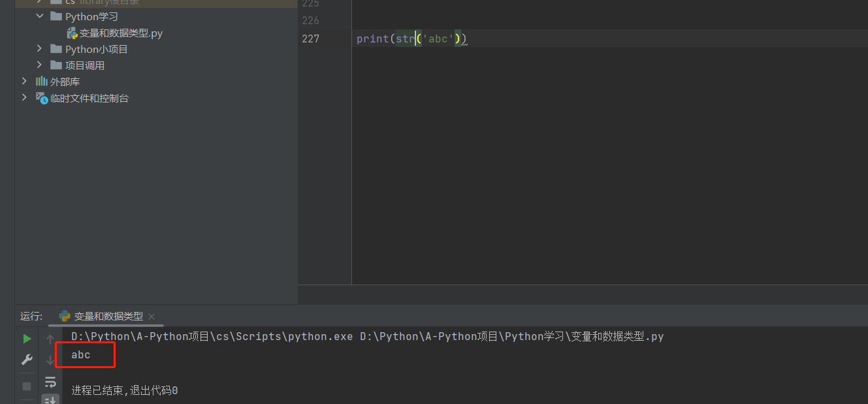Expand the 项目调用 folder
Screen dimensions: 868x404
coord(39,65)
